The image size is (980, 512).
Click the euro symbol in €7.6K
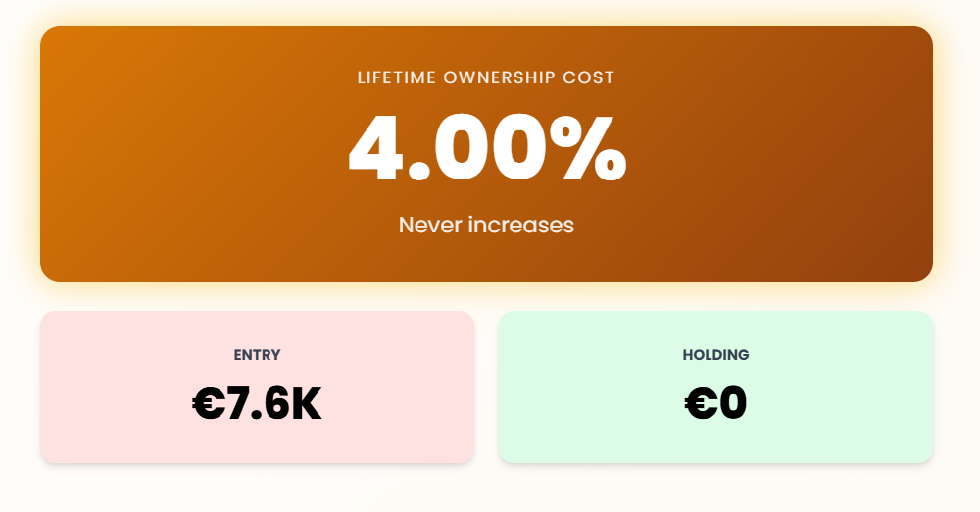(x=210, y=404)
